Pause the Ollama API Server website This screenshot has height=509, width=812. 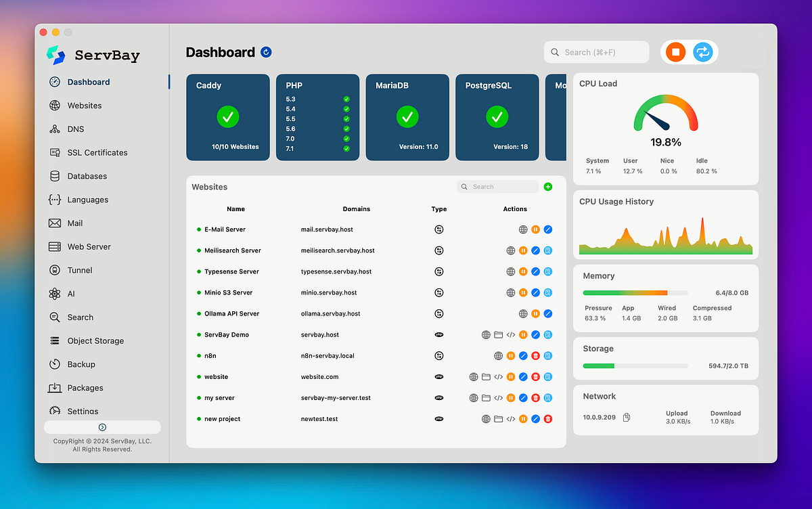(x=535, y=313)
